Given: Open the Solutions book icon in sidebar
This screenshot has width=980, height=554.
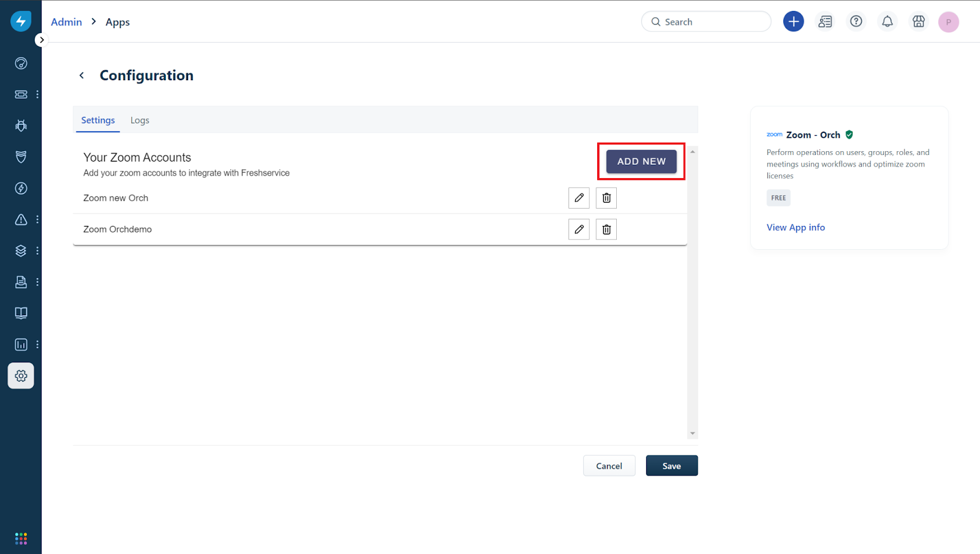Looking at the screenshot, I should (21, 313).
